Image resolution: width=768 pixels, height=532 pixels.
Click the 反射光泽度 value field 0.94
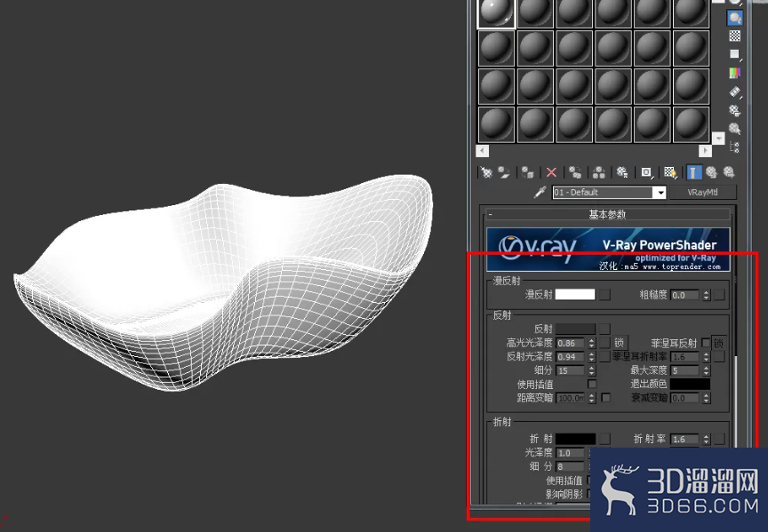coord(571,356)
